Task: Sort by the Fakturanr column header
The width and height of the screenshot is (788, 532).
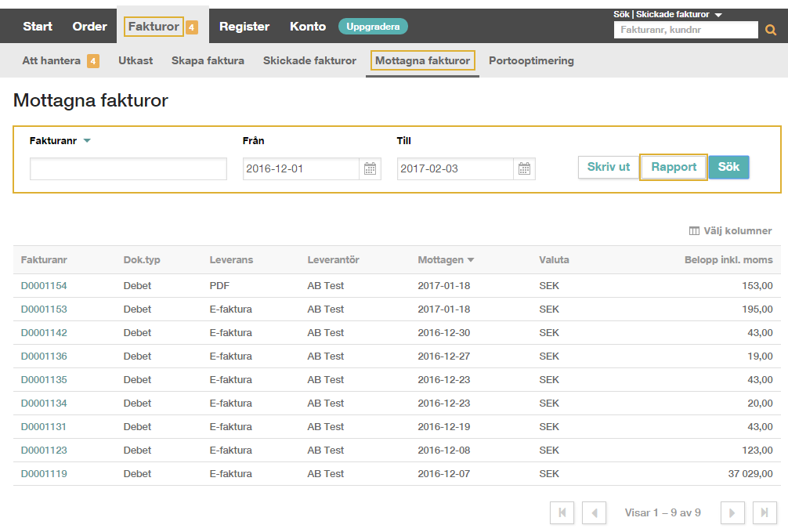Action: tap(44, 260)
